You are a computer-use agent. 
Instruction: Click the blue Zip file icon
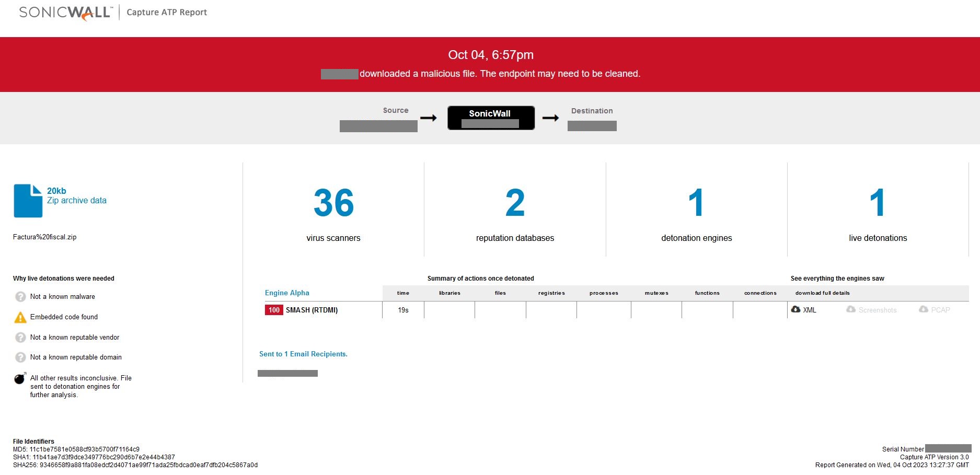click(x=28, y=201)
